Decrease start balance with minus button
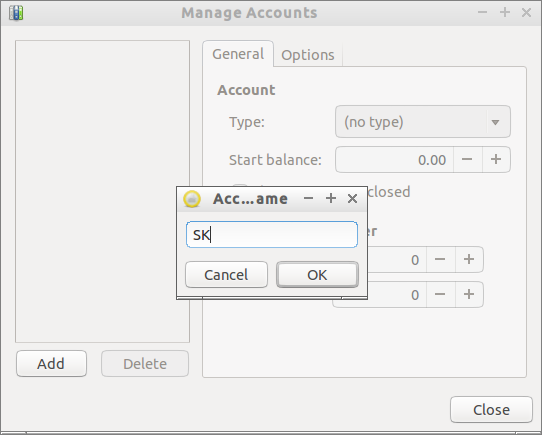Screen dimensions: 542x435 (x=467, y=159)
